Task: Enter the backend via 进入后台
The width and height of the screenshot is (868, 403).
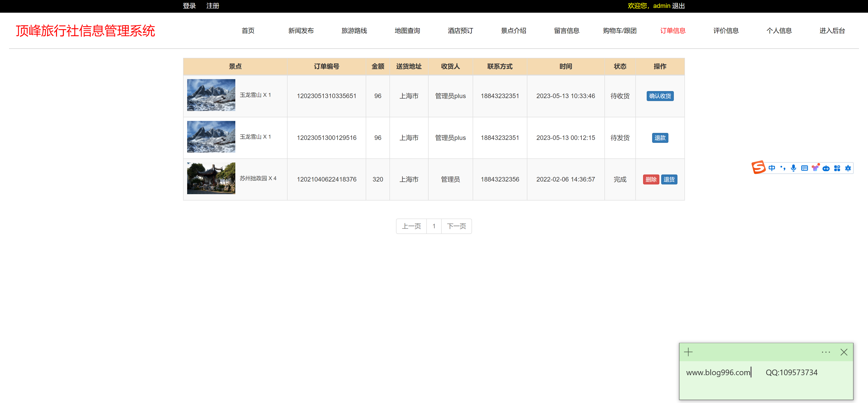Action: 832,31
